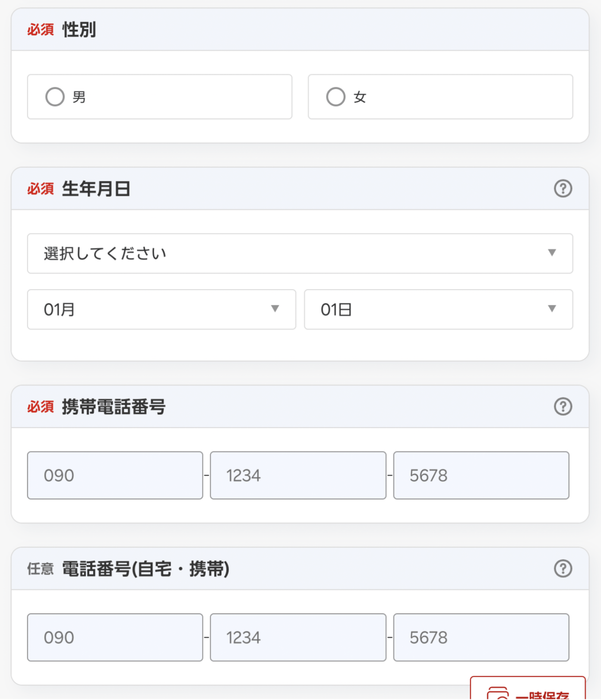Viewport: 601px width, 700px height.
Task: Focus the 090 field under 電話番号(自宅・携帯)
Action: [x=115, y=637]
